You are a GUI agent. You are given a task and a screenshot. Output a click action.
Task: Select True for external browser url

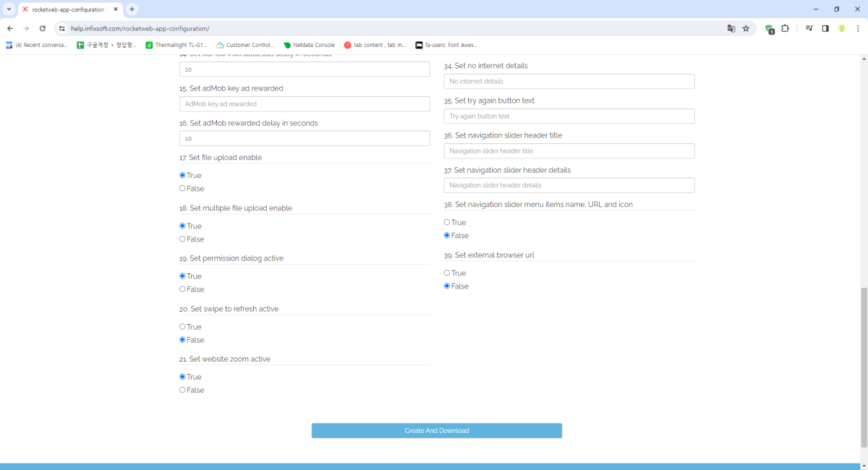447,273
